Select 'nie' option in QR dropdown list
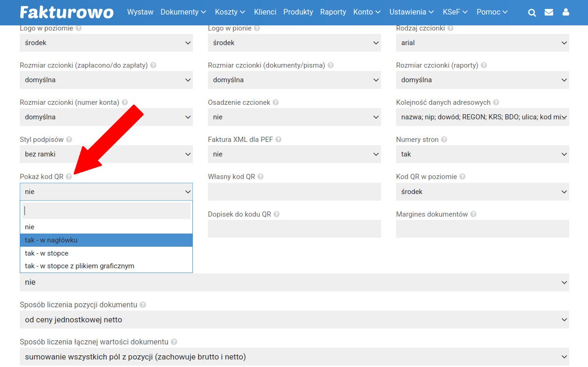The width and height of the screenshot is (588, 367). click(x=106, y=227)
